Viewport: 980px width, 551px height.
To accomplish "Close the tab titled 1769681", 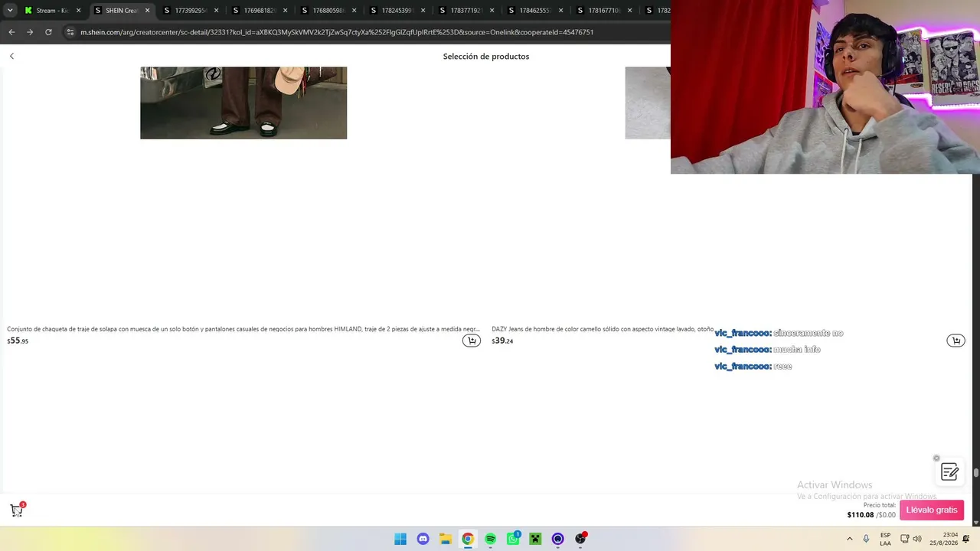I will 285,11.
